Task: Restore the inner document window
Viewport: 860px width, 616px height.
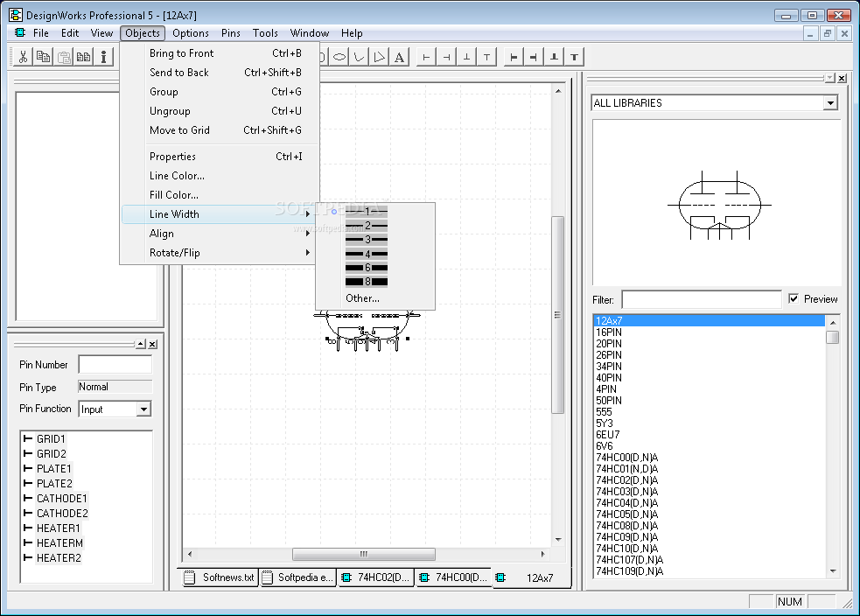Action: click(827, 33)
